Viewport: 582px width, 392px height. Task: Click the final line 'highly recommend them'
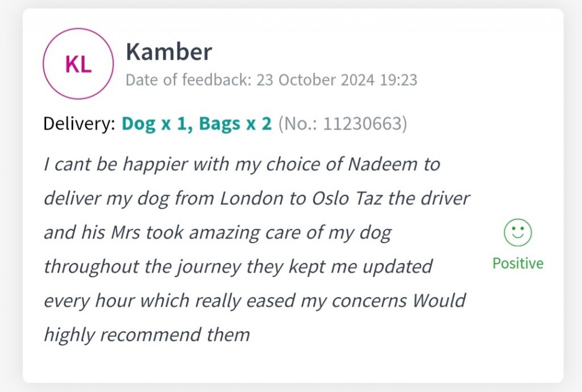click(147, 334)
